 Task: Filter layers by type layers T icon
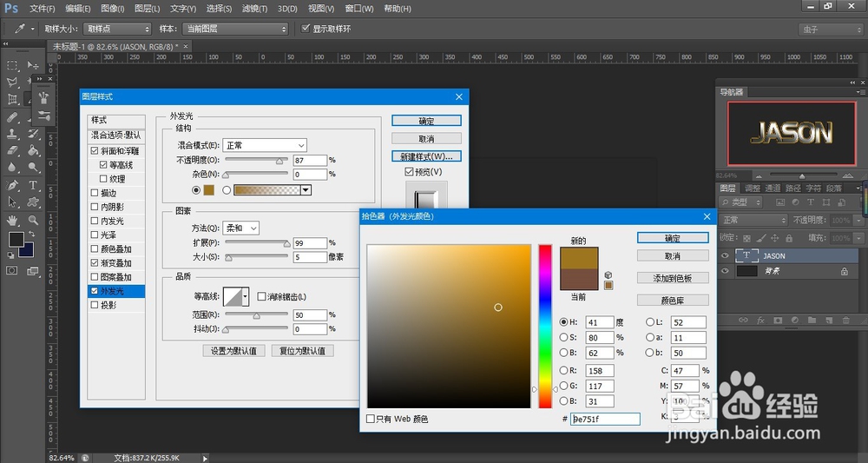[811, 202]
